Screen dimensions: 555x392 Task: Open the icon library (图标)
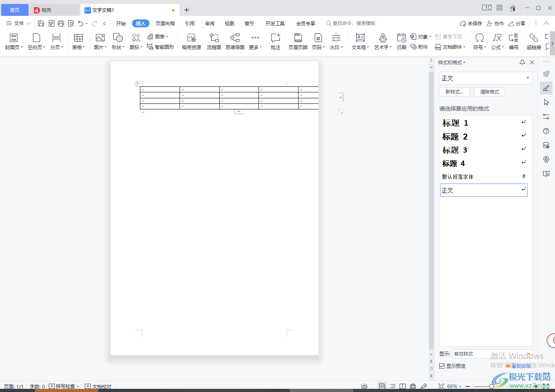[x=136, y=41]
